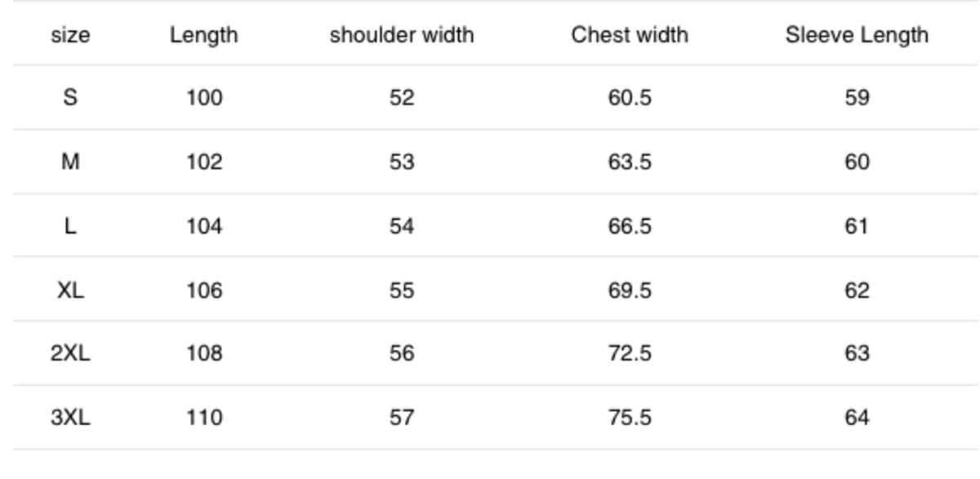Select the 3XL size row label

tap(70, 418)
